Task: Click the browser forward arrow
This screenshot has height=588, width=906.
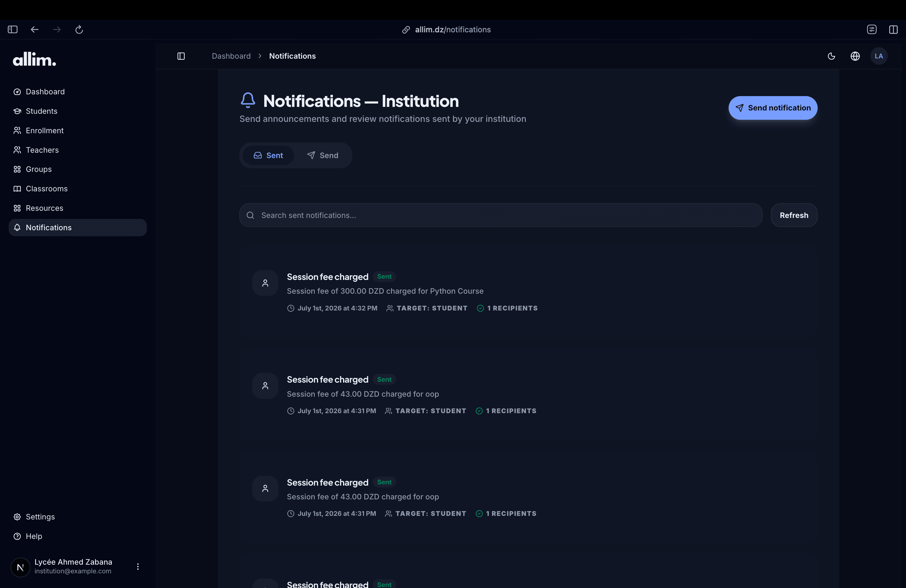Action: (57, 29)
